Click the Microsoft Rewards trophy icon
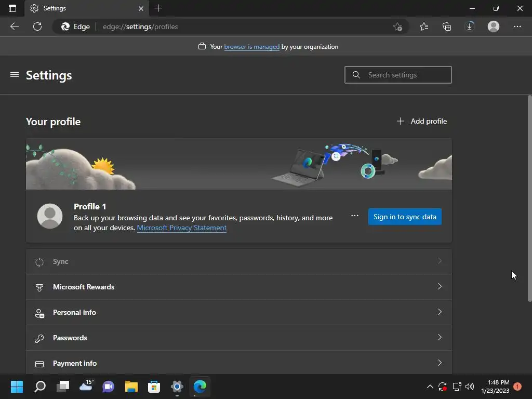Image resolution: width=532 pixels, height=399 pixels. pos(39,287)
